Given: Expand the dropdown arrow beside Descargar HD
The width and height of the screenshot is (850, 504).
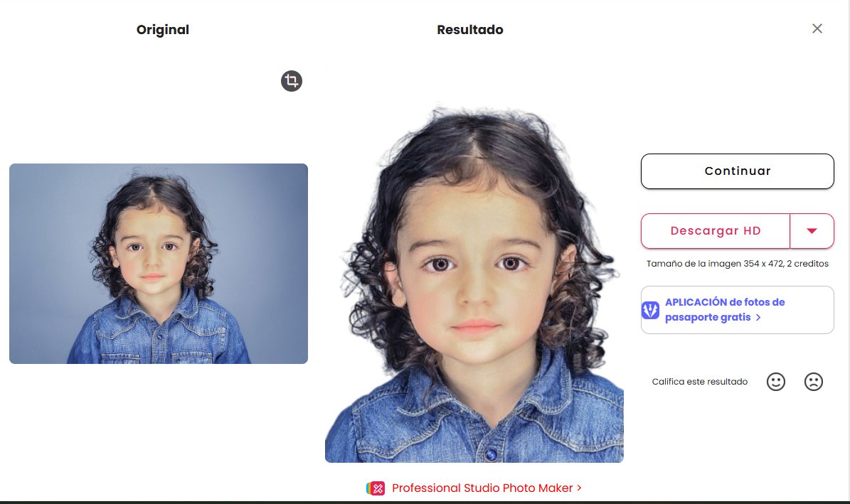Looking at the screenshot, I should coord(812,231).
